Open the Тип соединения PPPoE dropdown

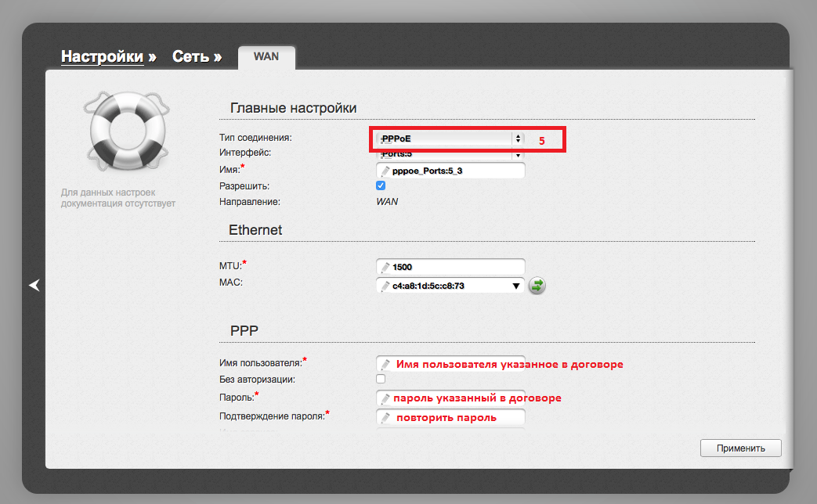[447, 139]
